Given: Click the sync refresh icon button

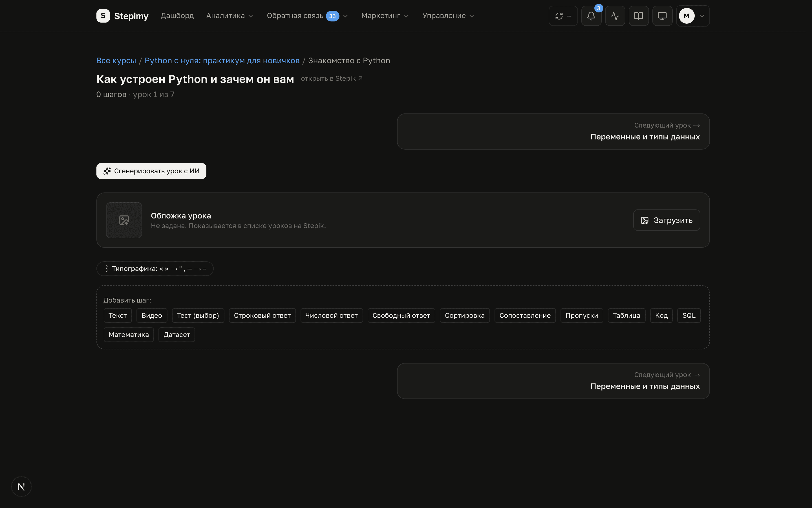Looking at the screenshot, I should coord(563,16).
